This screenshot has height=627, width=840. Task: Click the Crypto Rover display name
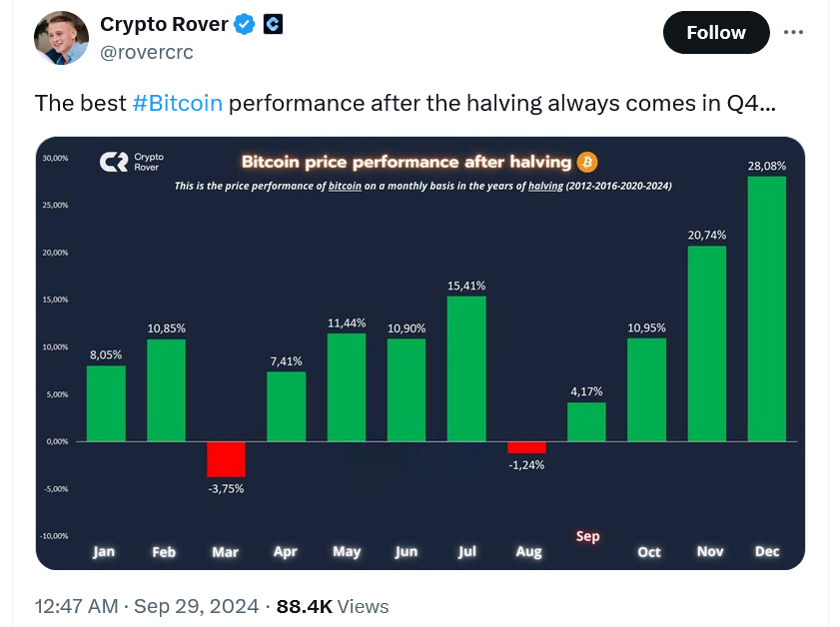click(x=166, y=23)
